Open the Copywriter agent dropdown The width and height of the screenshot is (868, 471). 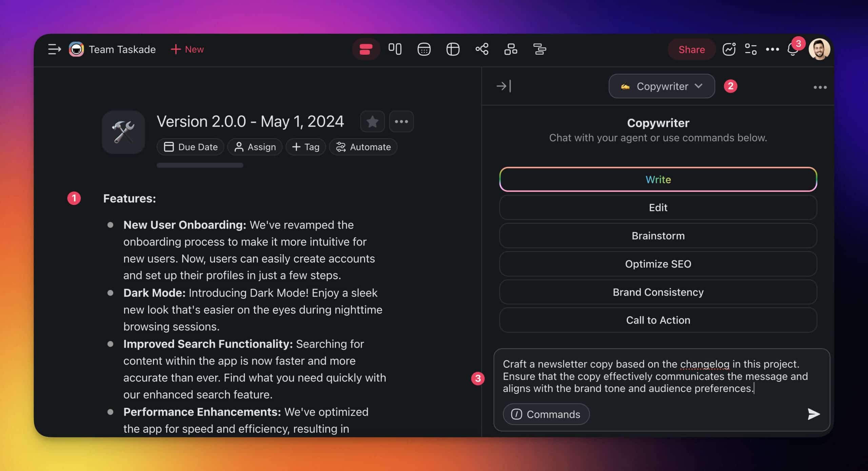coord(662,86)
